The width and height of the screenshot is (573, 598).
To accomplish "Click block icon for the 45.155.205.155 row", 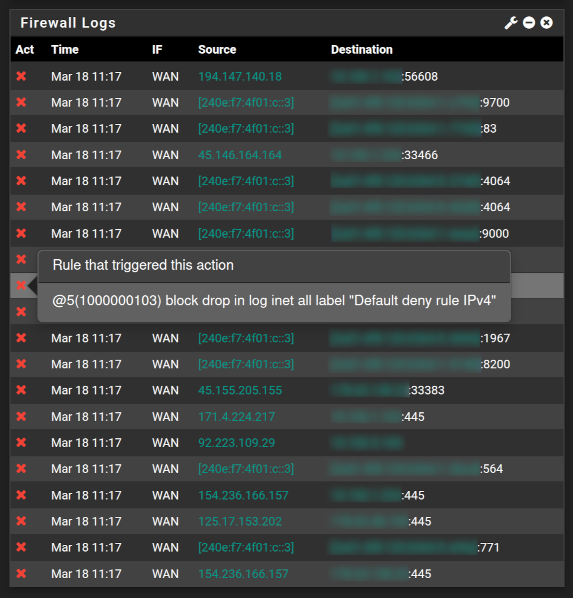I will tap(21, 390).
